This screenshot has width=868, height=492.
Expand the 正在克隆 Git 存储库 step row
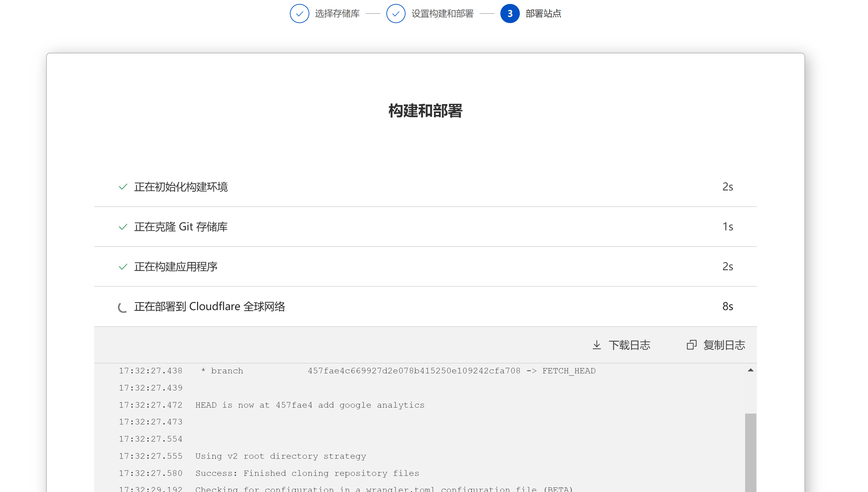[x=425, y=227]
